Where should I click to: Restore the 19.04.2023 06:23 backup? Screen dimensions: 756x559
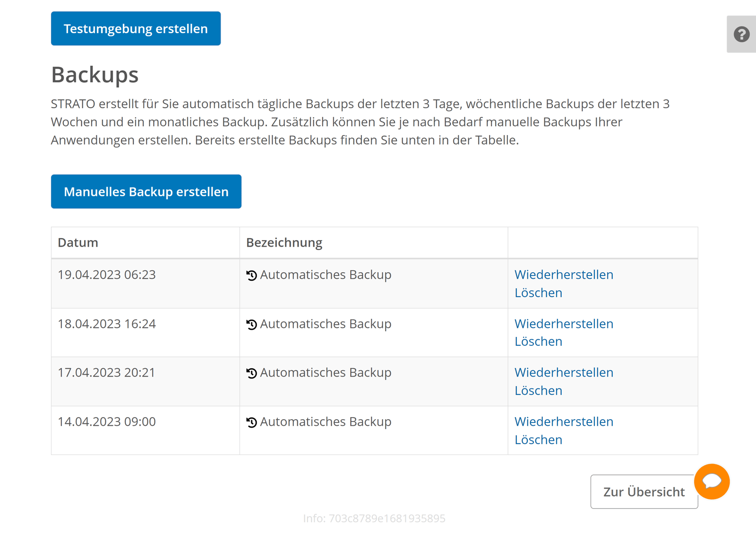click(x=564, y=275)
